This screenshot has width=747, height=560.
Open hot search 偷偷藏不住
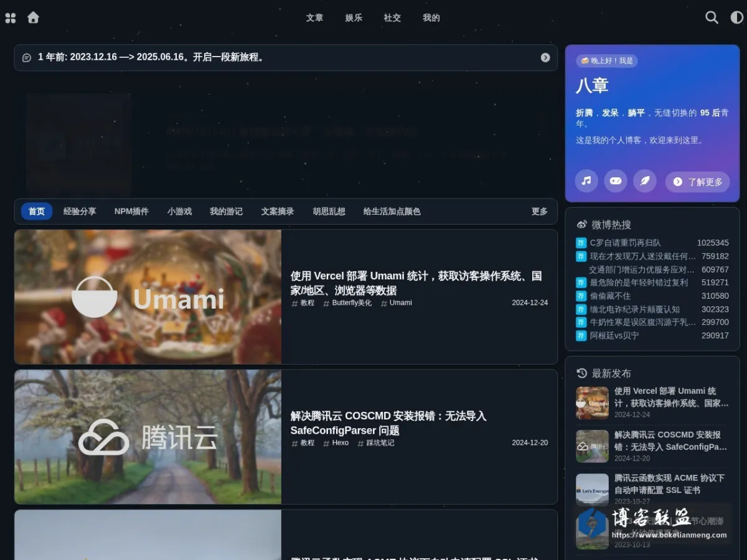point(611,296)
